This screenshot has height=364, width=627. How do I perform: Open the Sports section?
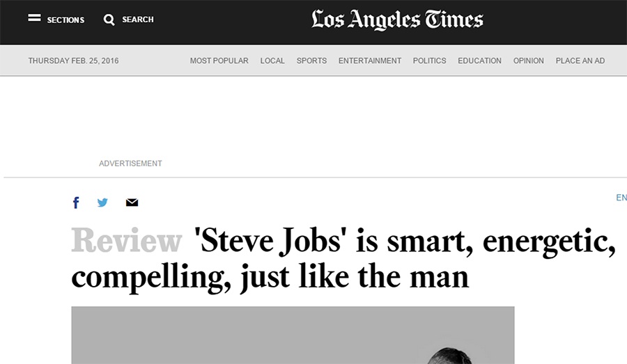tap(311, 61)
